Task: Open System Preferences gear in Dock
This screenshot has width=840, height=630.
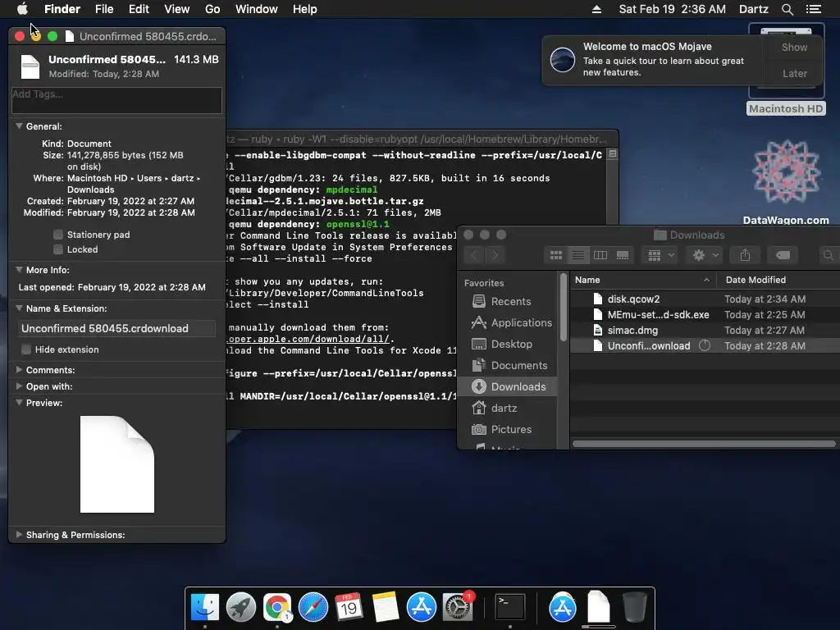Action: point(458,608)
